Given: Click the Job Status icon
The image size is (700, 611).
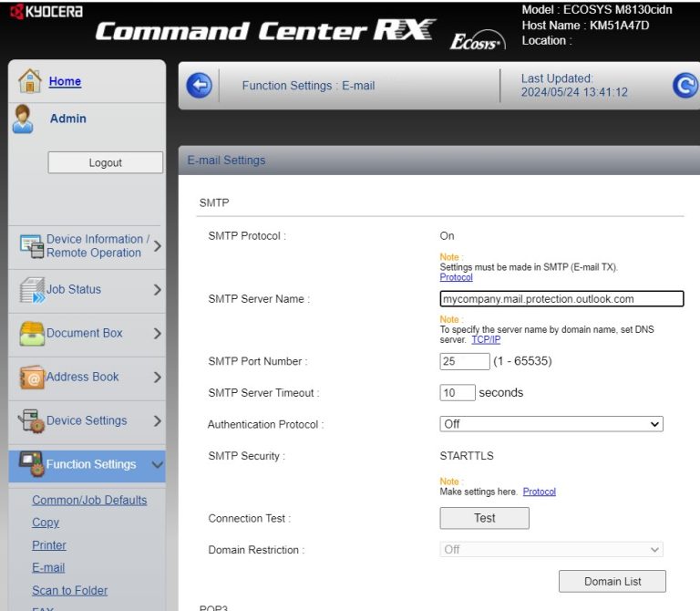Looking at the screenshot, I should 32,290.
